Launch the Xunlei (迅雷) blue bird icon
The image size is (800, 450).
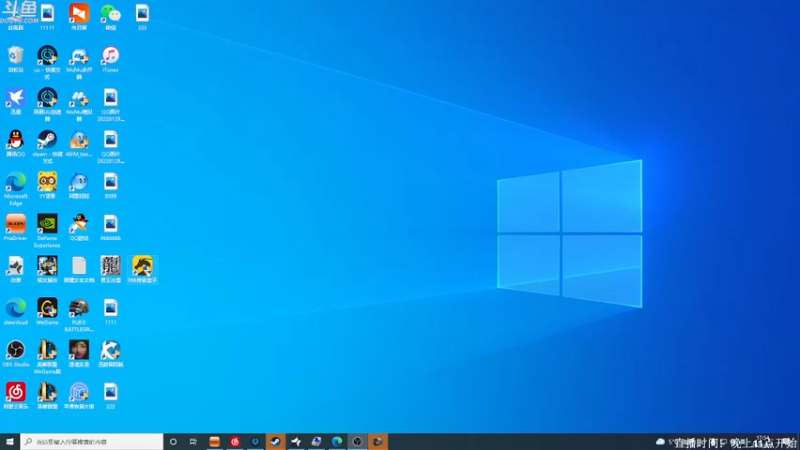pyautogui.click(x=16, y=97)
